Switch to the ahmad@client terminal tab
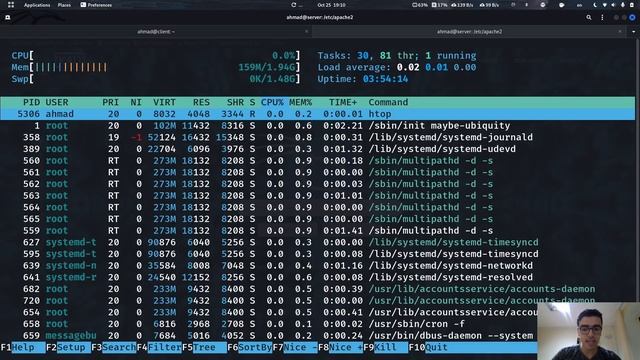This screenshot has width=640, height=360. click(156, 31)
